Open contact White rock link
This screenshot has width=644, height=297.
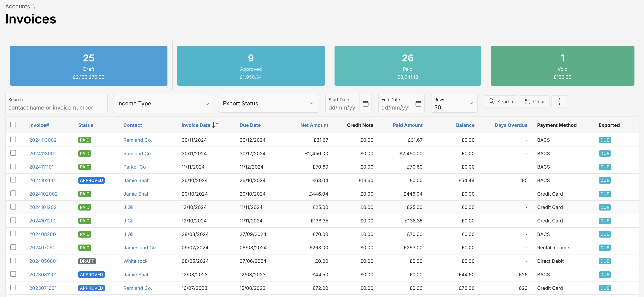pos(135,261)
